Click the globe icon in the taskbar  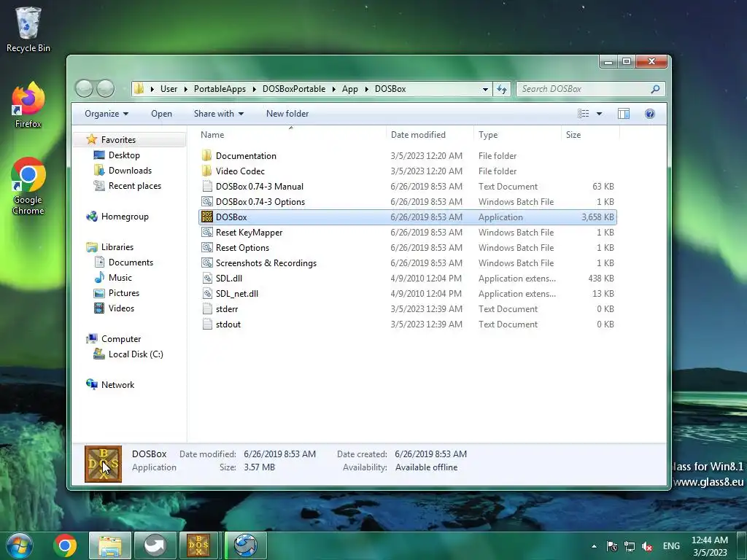pos(245,545)
